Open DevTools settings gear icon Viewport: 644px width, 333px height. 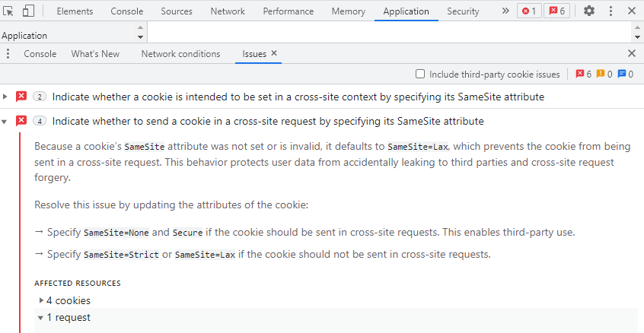coord(589,11)
